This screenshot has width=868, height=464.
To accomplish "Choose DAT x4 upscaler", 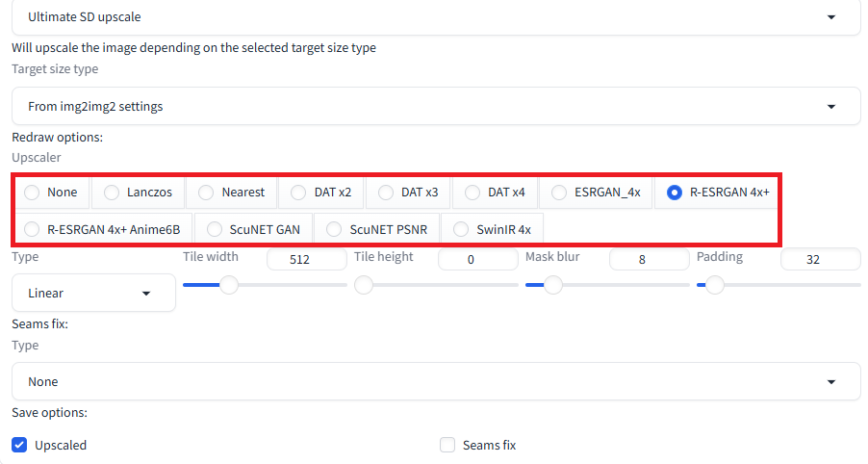I will 472,193.
